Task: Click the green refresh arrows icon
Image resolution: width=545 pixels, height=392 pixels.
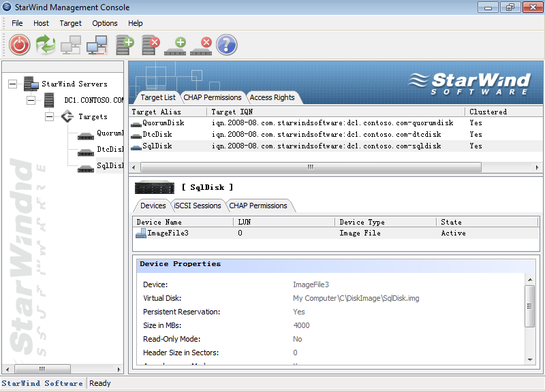Action: click(46, 45)
